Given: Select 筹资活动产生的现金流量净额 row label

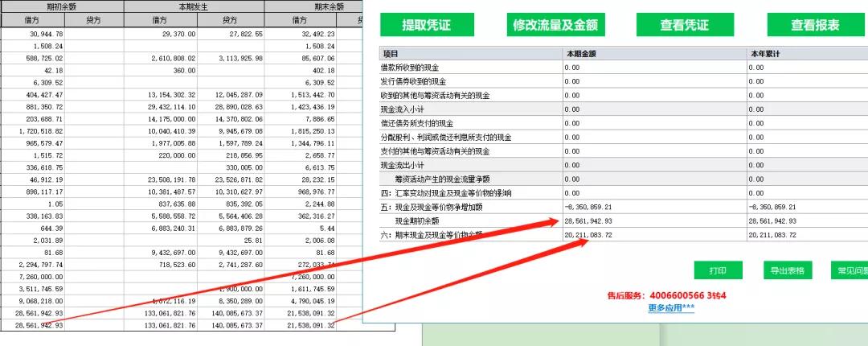Looking at the screenshot, I should [x=442, y=179].
